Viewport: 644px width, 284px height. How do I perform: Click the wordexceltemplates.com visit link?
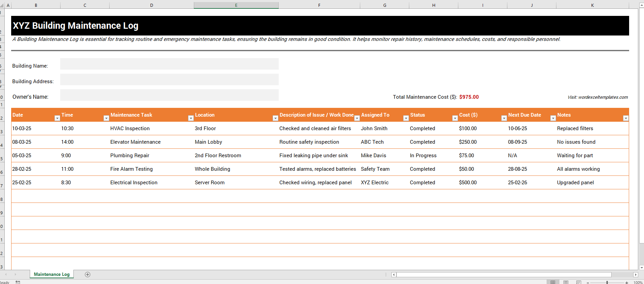coord(598,97)
